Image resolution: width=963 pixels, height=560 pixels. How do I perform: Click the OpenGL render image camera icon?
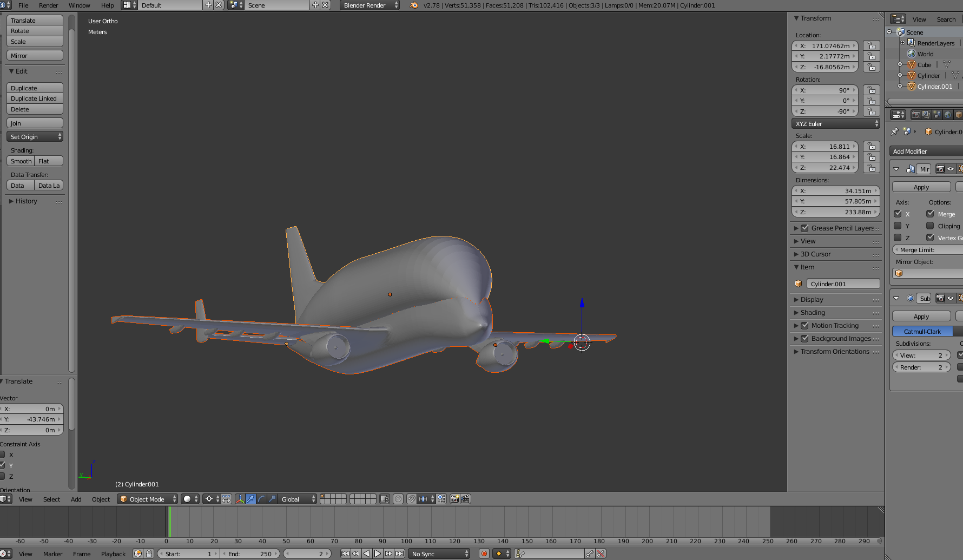[x=454, y=499]
